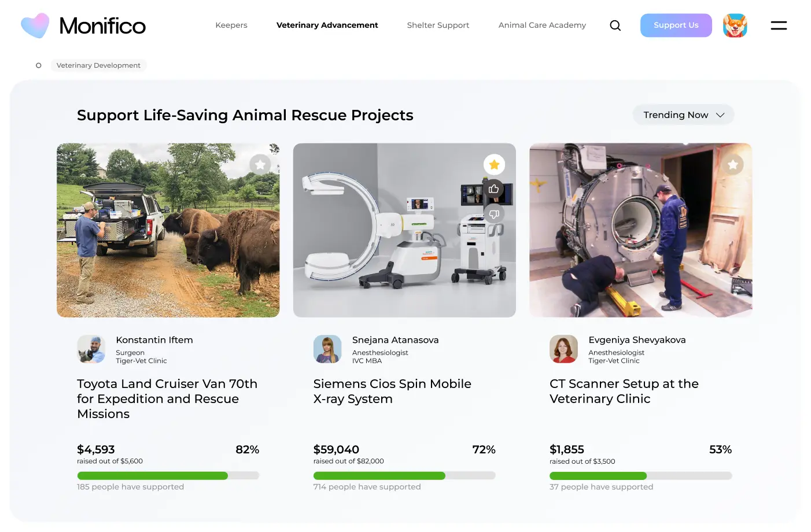Image resolution: width=811 pixels, height=532 pixels.
Task: Click the Monifico heart logo
Action: coord(35,26)
